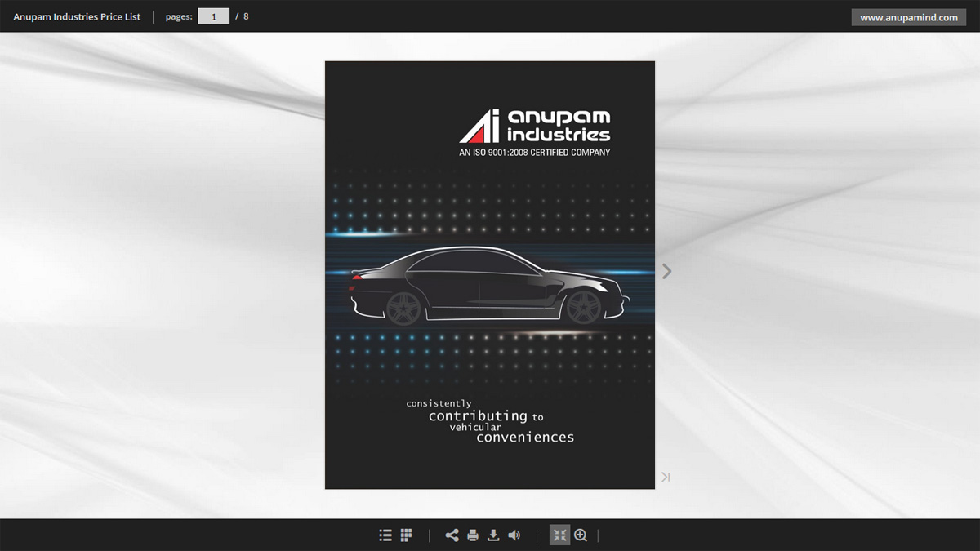Toggle fullscreen mode with the arrows icon
The width and height of the screenshot is (980, 551).
[559, 535]
